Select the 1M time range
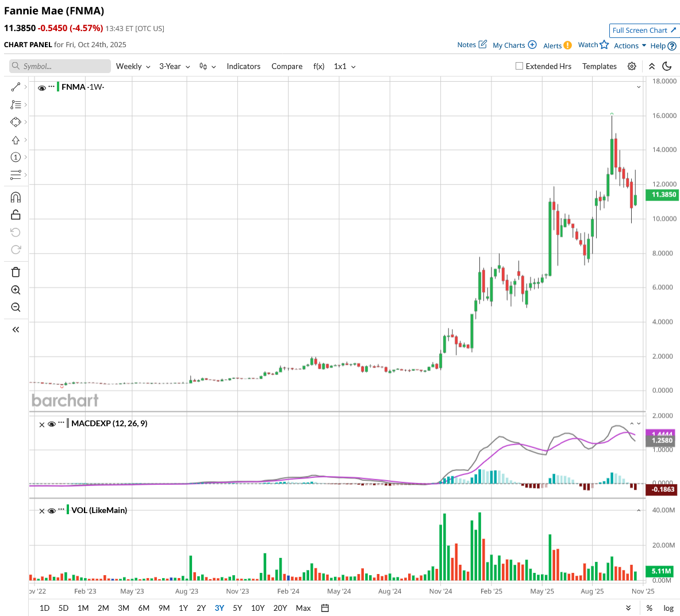 click(83, 608)
